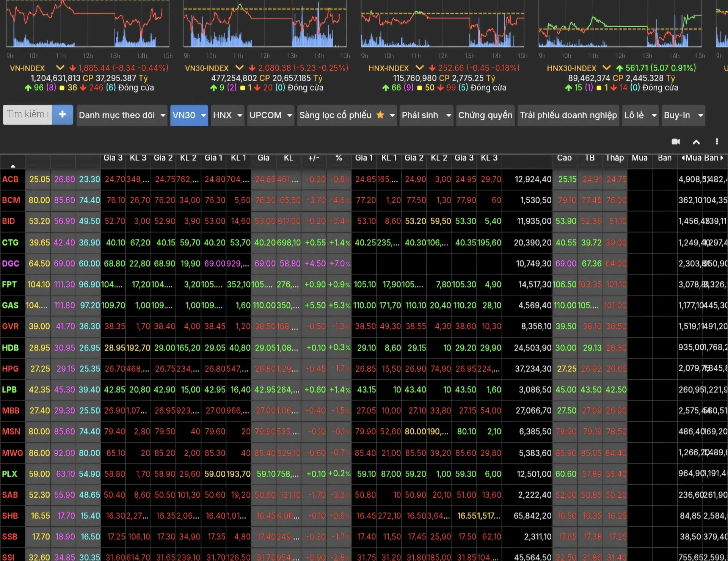Viewport: 728px width, 561px height.
Task: Open Trái phiếu doanh nghiệp tab
Action: 568,115
